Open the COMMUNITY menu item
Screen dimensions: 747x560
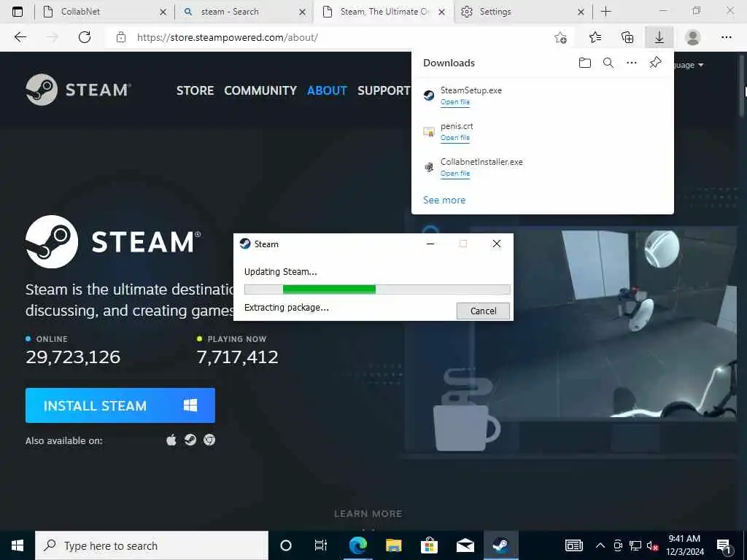[x=260, y=90]
